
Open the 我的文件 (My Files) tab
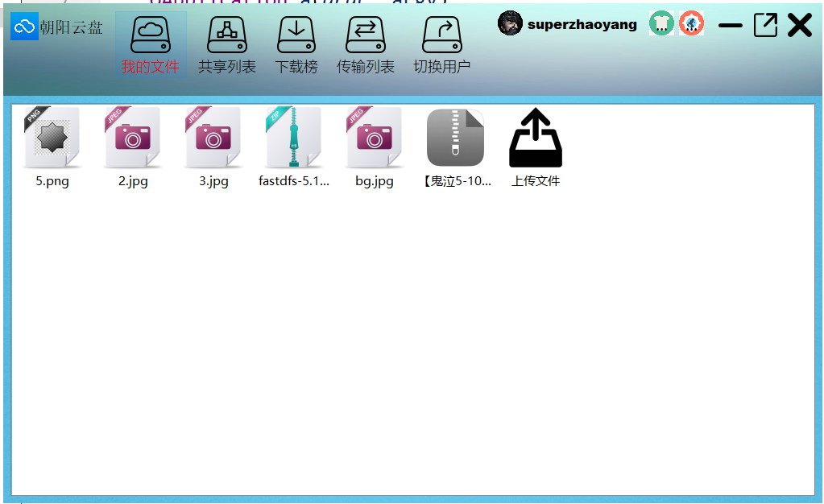tap(151, 45)
